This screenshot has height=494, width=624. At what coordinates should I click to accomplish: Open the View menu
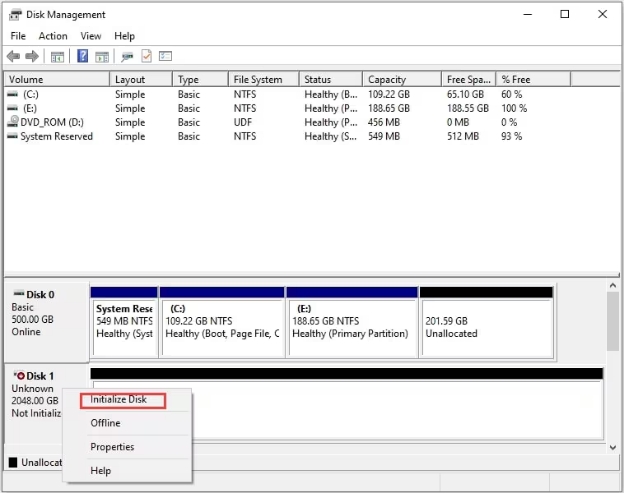point(91,36)
